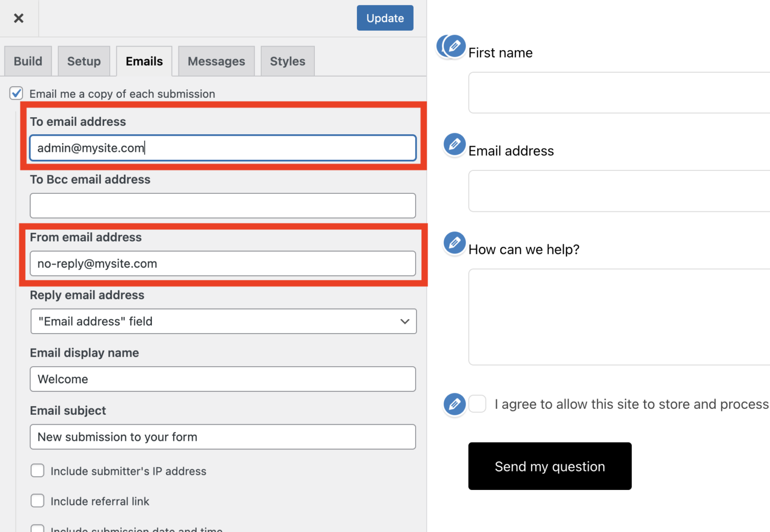Screen dimensions: 770x532
Task: Switch to the Messages tab
Action: click(x=216, y=61)
